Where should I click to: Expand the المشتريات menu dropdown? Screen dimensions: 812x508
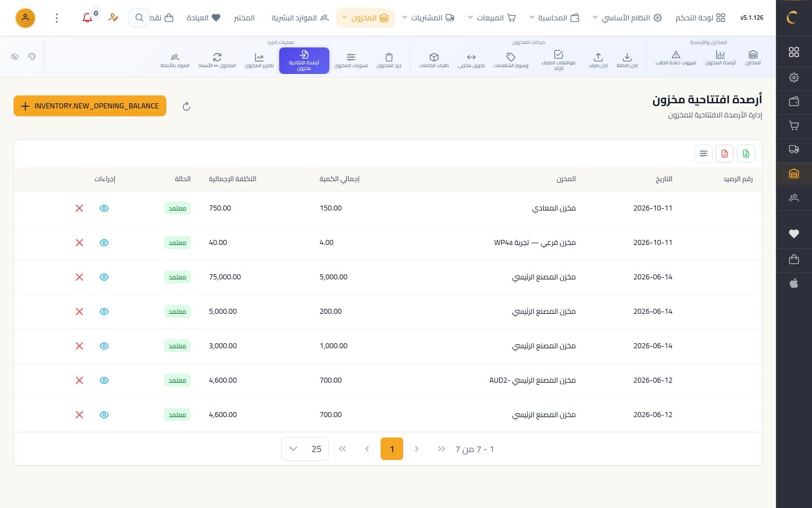427,18
